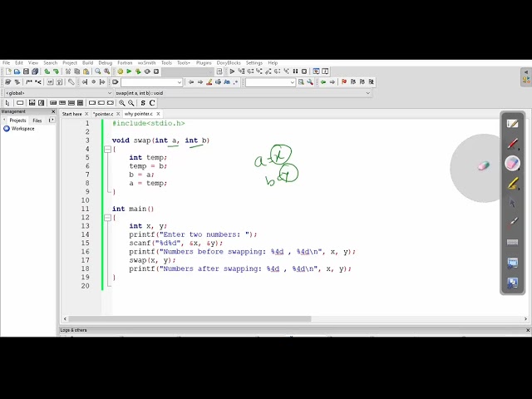Close the Management panel
The image size is (532, 399).
(53, 111)
